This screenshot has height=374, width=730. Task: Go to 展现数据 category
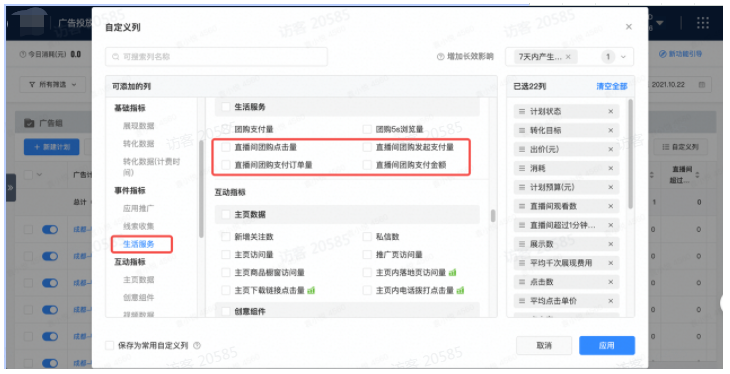click(x=138, y=126)
